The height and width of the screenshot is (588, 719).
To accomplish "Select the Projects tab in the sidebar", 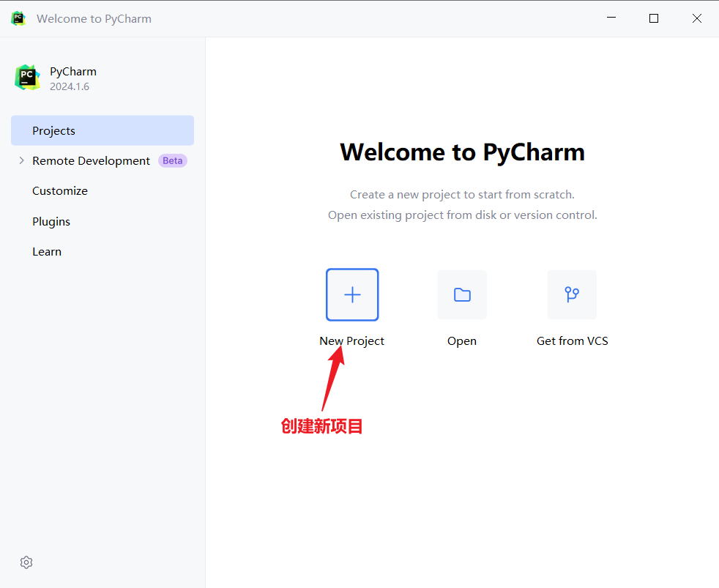I will [x=53, y=130].
